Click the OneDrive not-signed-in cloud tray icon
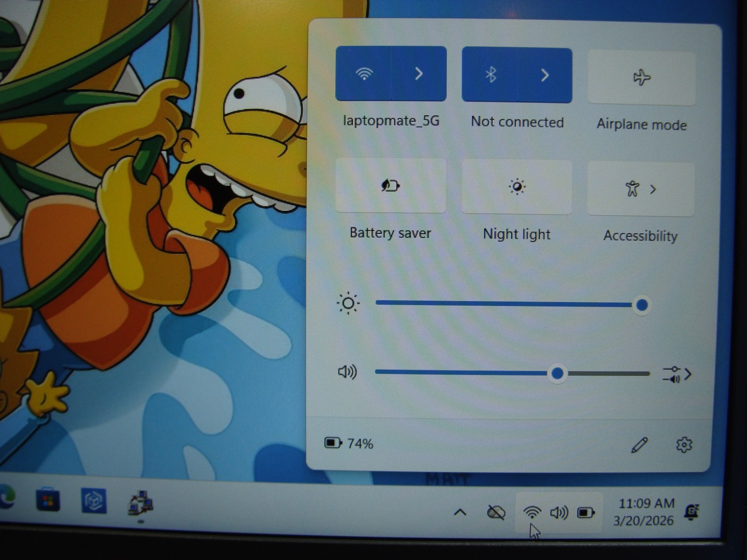Viewport: 747px width, 560px height. (496, 512)
